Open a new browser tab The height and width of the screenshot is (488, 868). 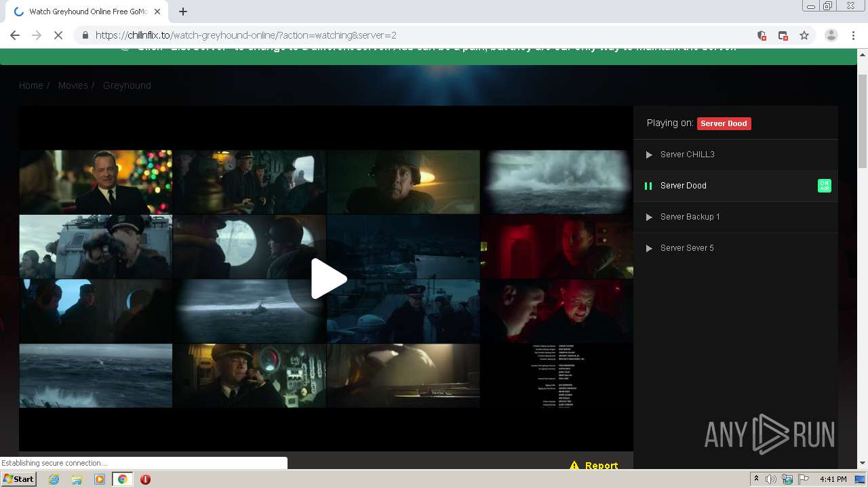183,12
